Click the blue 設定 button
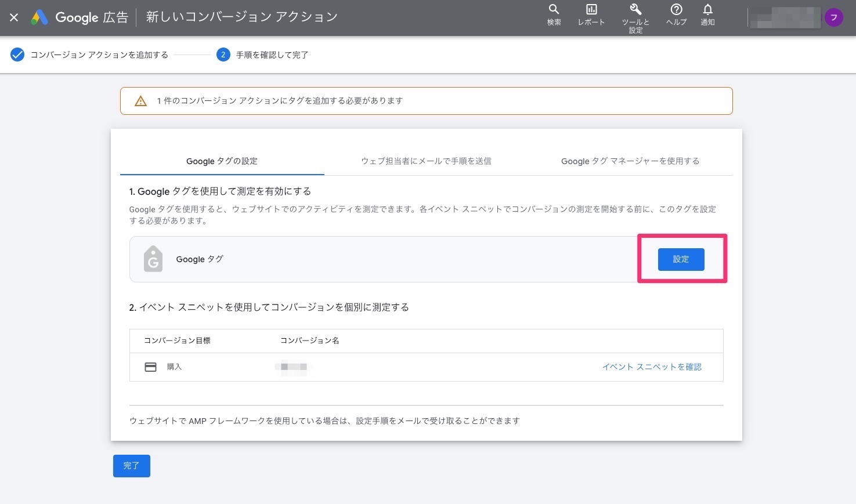Image resolution: width=856 pixels, height=504 pixels. tap(681, 259)
